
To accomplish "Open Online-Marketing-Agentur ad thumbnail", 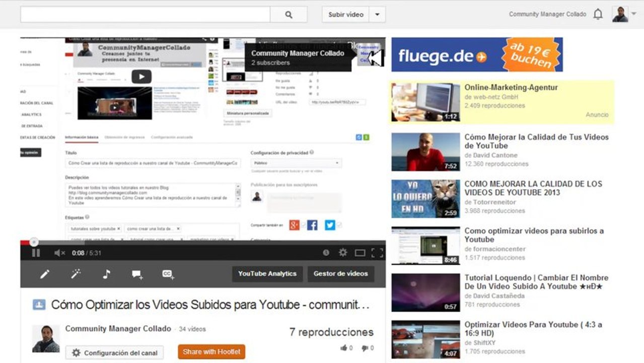I will (x=425, y=102).
